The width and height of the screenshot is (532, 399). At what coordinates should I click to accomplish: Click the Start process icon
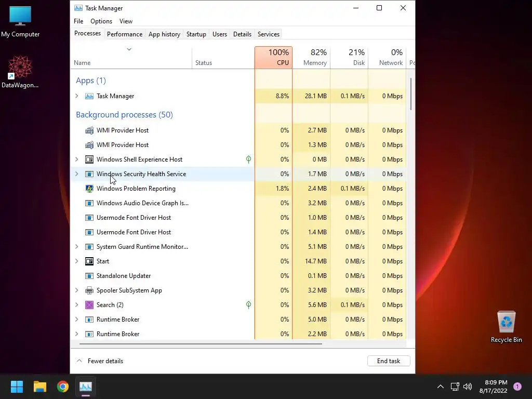tap(89, 261)
